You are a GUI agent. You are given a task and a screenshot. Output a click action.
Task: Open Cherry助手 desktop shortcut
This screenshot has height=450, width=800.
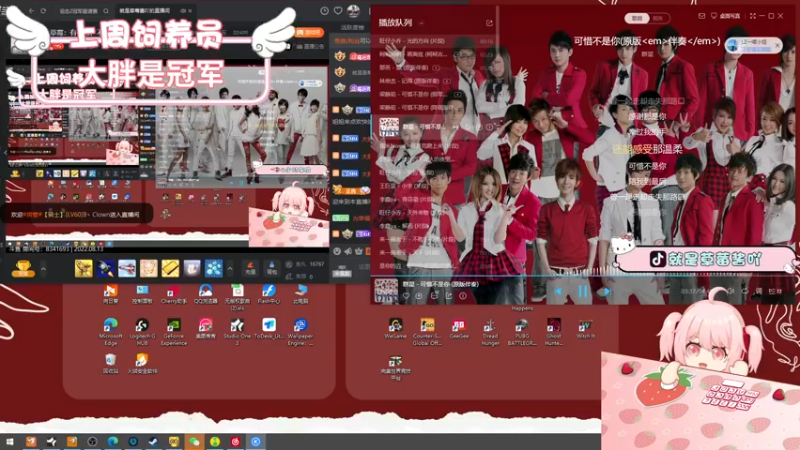[x=173, y=294]
